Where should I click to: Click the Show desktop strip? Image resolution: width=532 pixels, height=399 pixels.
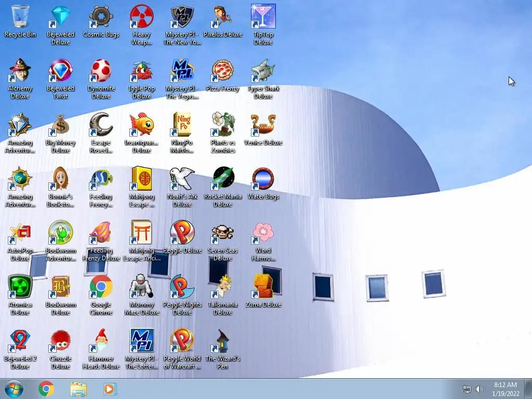(x=528, y=389)
